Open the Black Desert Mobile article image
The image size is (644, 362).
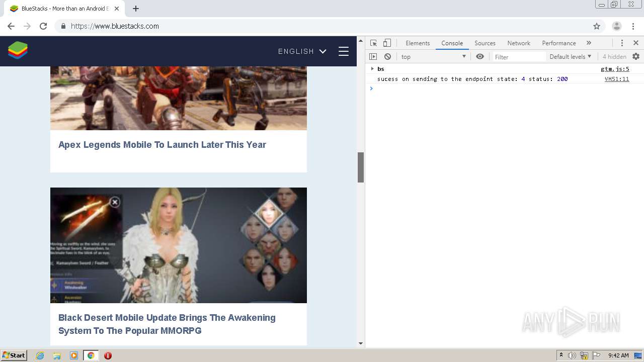point(179,245)
